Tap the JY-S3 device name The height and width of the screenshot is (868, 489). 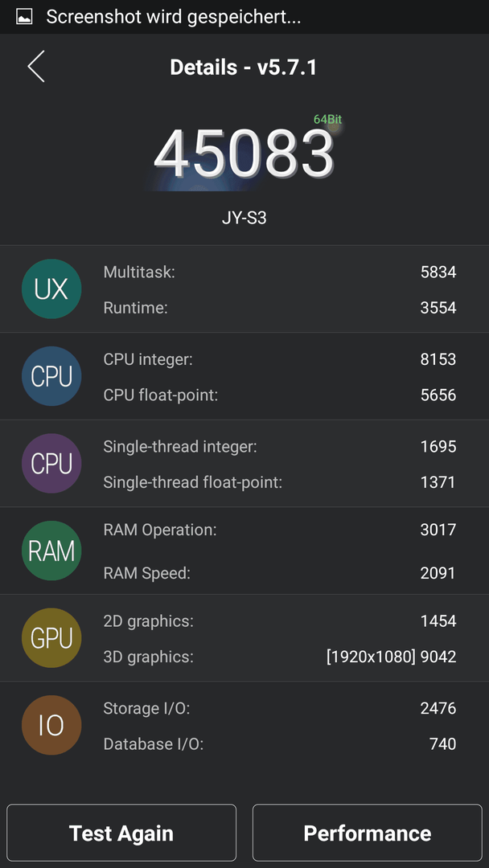[244, 218]
